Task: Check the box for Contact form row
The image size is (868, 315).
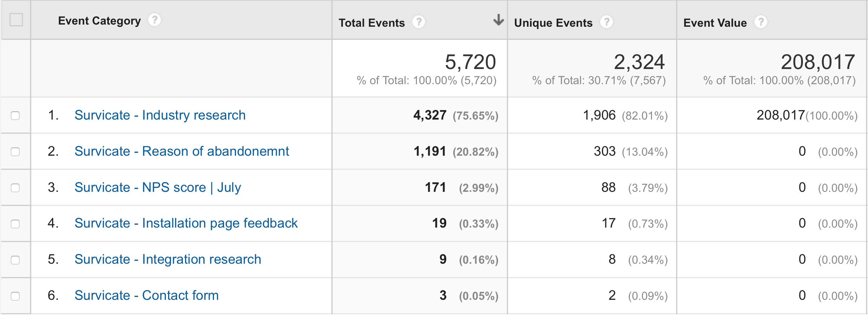Action: [15, 296]
